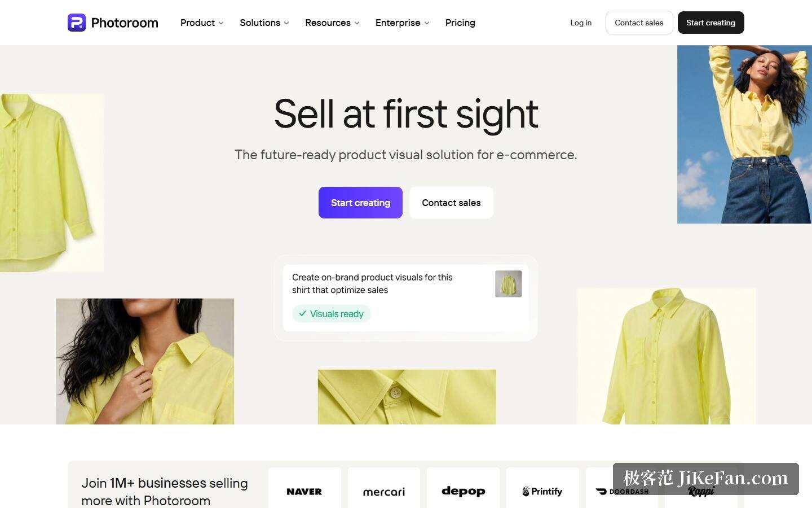Open the Resources dropdown menu

pyautogui.click(x=332, y=23)
